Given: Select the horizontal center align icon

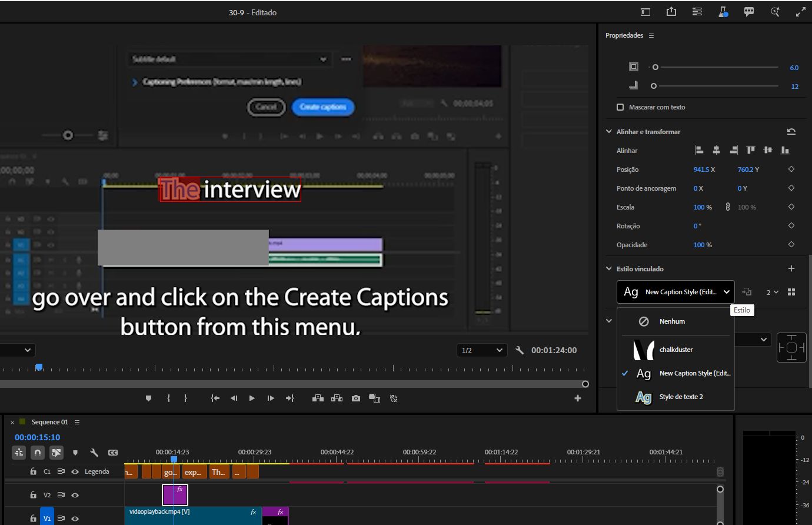Looking at the screenshot, I should pos(717,150).
